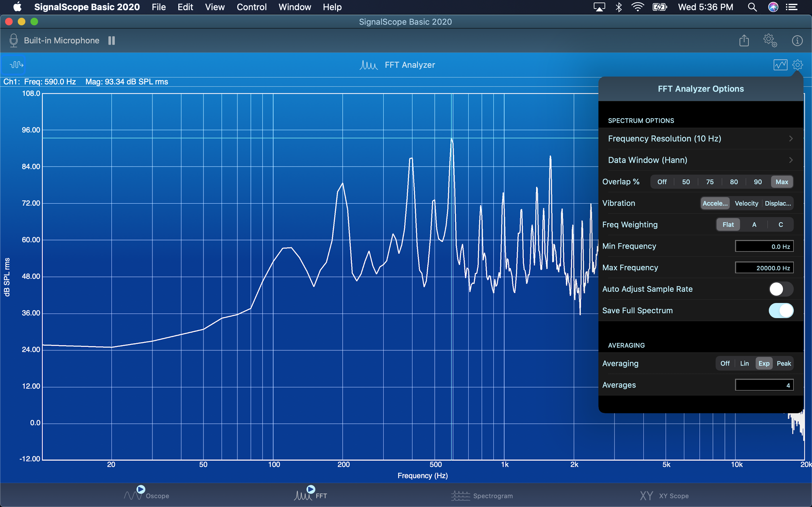Open the Spectrogram tool
The width and height of the screenshot is (812, 507).
coord(482,495)
